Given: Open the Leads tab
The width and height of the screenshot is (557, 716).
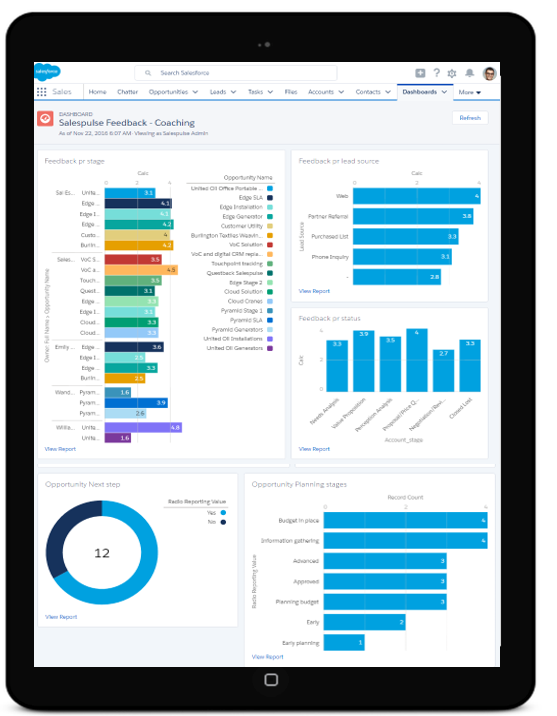Looking at the screenshot, I should click(218, 92).
